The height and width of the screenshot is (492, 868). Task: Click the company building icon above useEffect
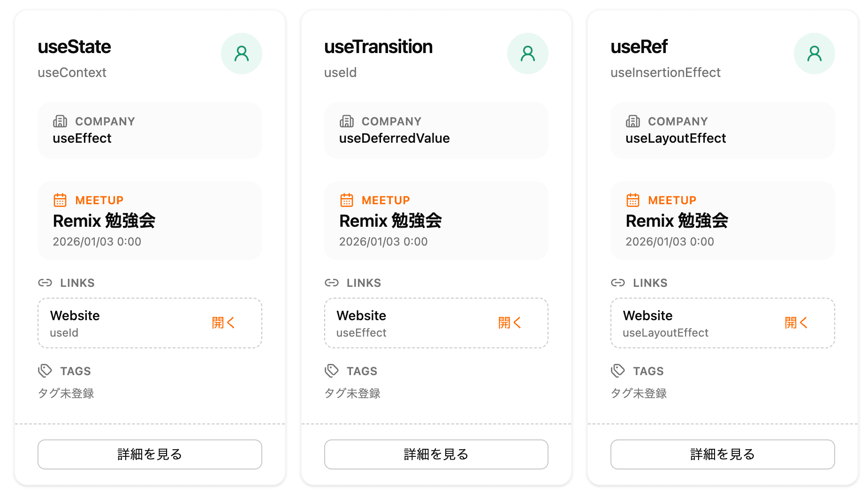[x=60, y=122]
